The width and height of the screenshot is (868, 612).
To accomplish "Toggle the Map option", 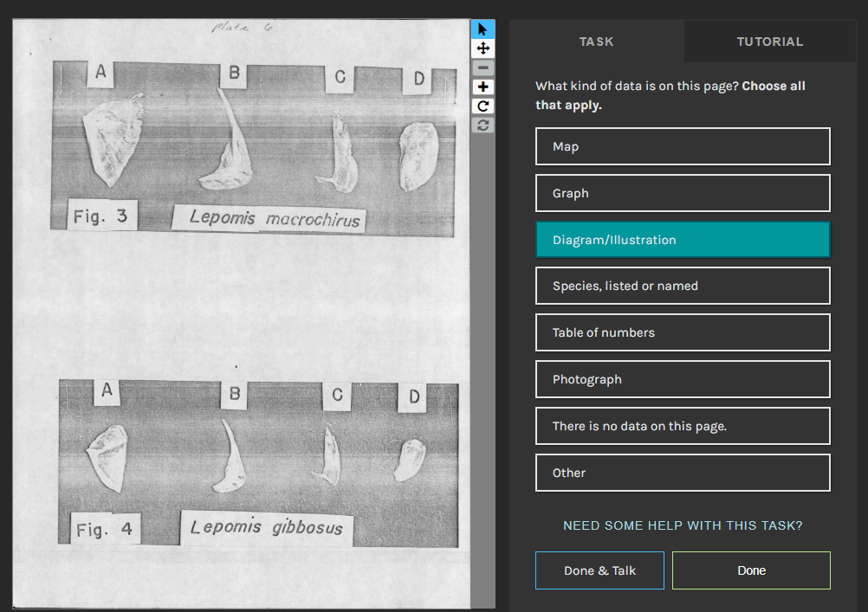I will (x=683, y=146).
